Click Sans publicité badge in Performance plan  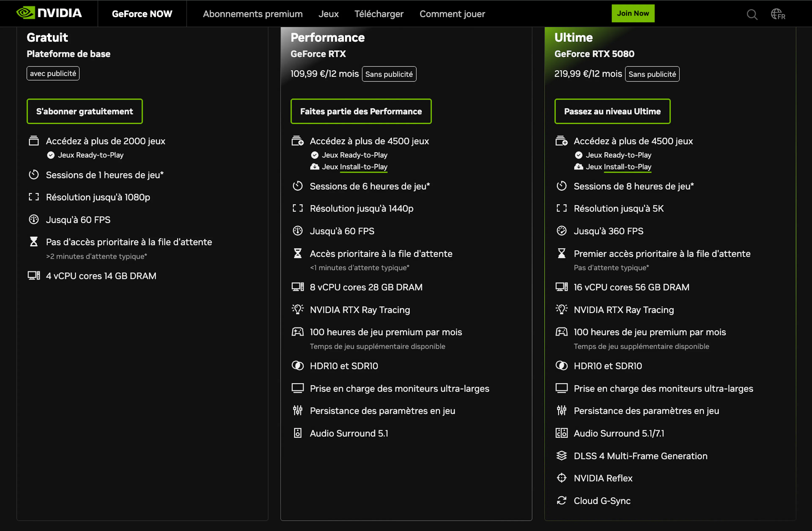point(389,74)
